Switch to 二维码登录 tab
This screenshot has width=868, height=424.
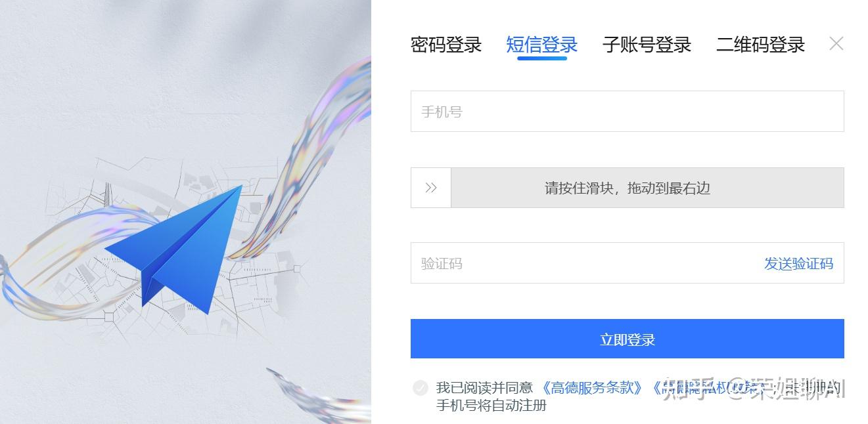pos(760,45)
